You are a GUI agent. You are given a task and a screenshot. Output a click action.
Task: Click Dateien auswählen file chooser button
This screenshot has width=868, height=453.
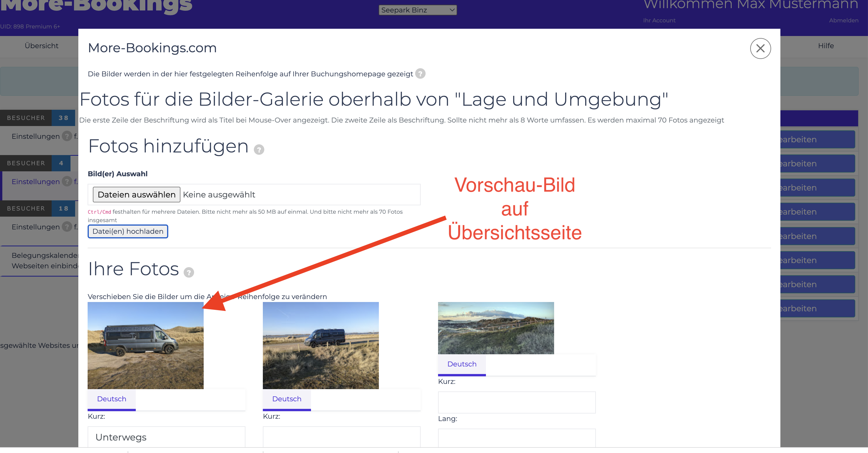[x=136, y=195]
